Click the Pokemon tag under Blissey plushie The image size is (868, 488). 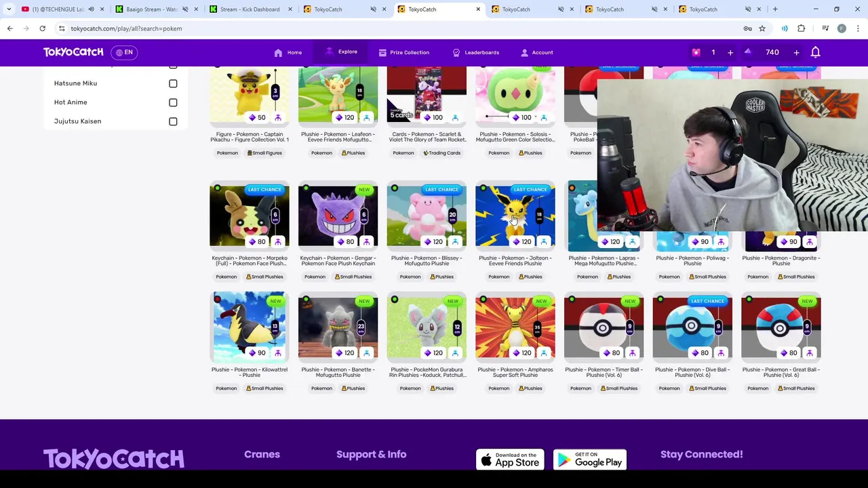tap(410, 277)
